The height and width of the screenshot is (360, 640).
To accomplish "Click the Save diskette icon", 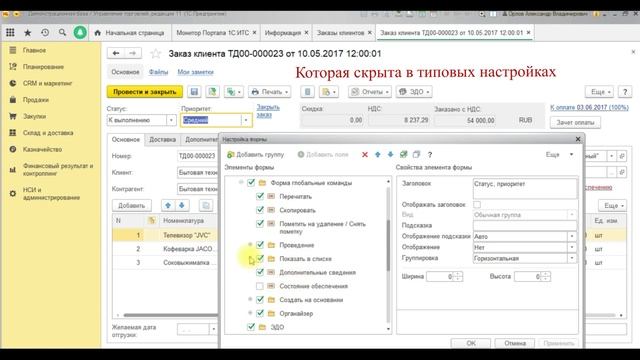I will 194,92.
